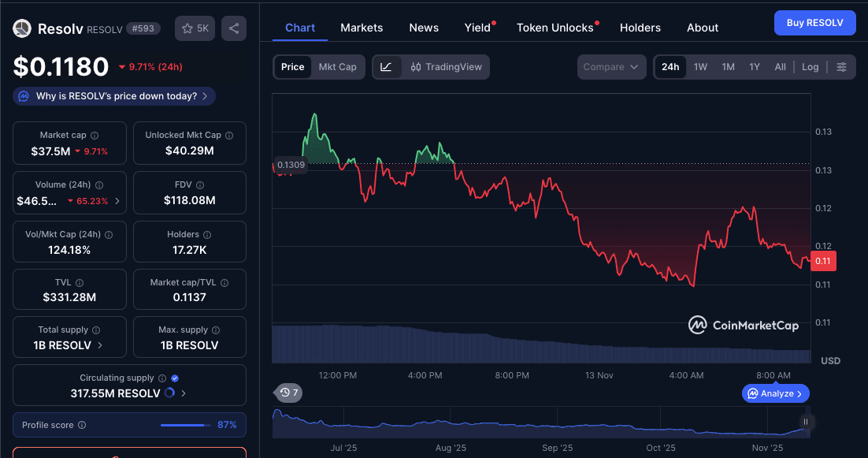
Task: Open the Token Unlocks tab
Action: coord(555,28)
